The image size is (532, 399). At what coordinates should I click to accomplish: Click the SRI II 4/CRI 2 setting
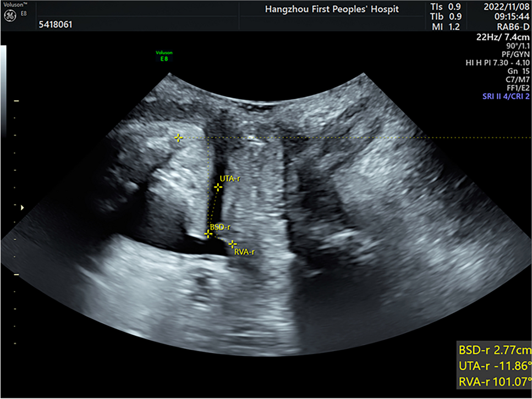point(503,96)
